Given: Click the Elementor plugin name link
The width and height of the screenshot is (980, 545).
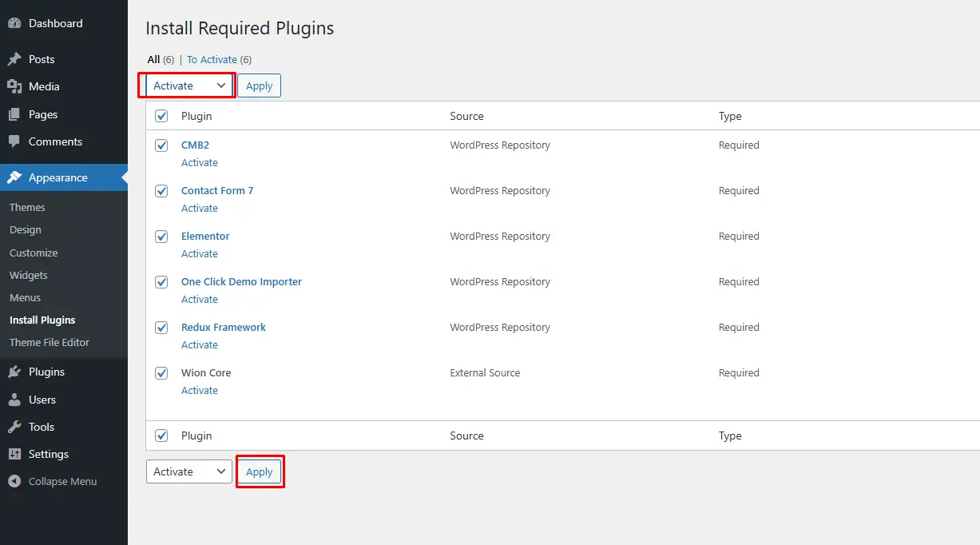Looking at the screenshot, I should (x=205, y=237).
